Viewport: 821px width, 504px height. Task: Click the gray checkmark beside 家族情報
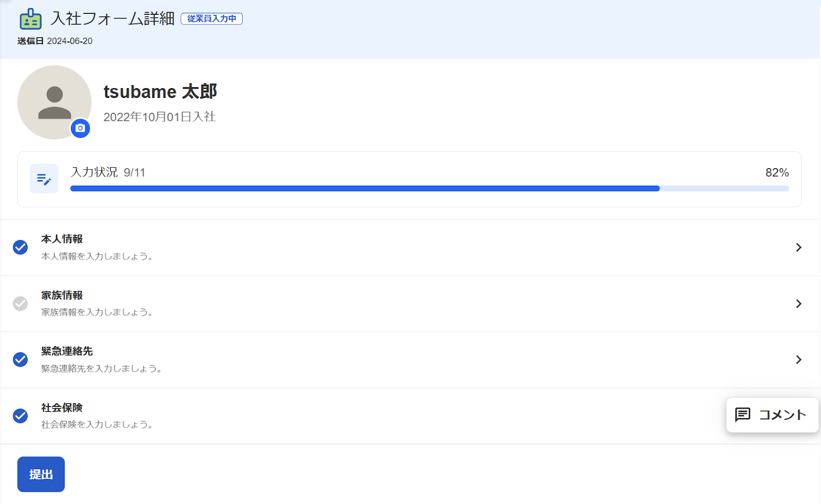(21, 304)
